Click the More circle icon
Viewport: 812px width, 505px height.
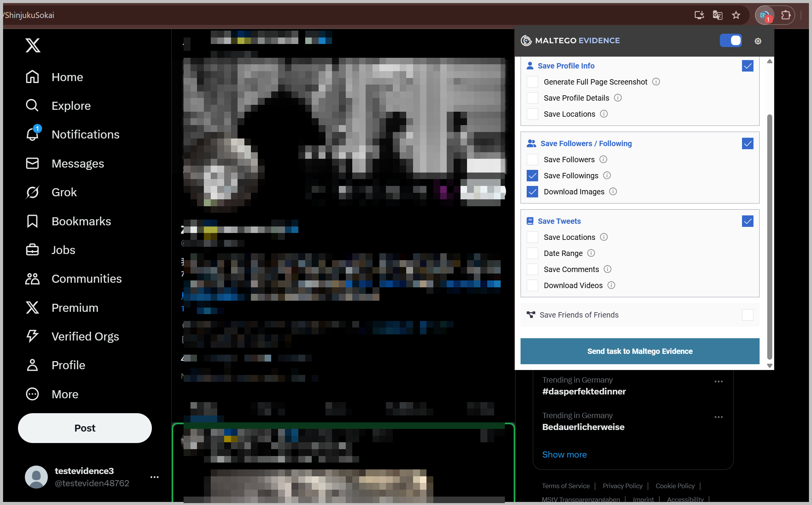click(33, 394)
